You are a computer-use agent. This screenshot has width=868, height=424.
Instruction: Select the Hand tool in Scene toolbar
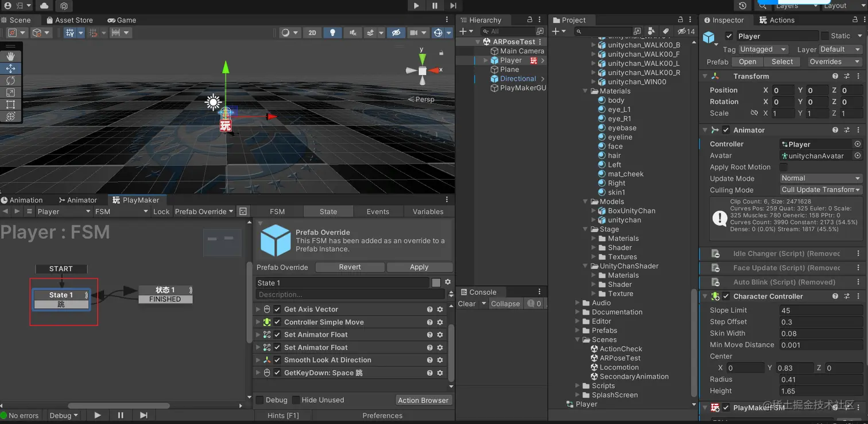pyautogui.click(x=10, y=56)
